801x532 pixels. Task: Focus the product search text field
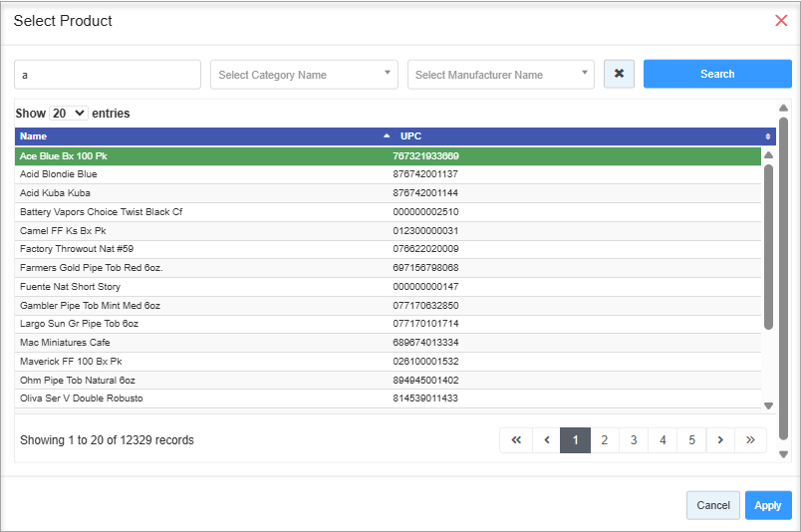coord(108,75)
